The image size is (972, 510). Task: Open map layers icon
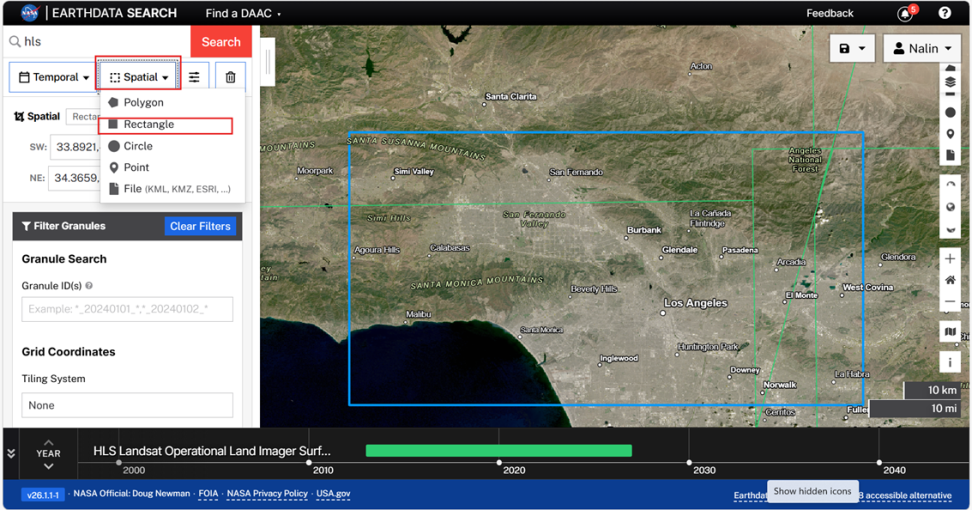950,82
